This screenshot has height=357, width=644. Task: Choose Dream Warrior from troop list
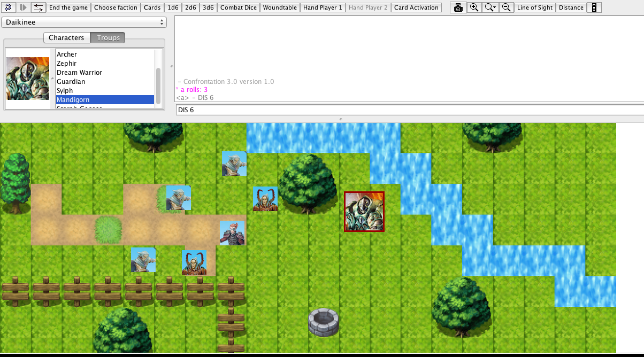pyautogui.click(x=79, y=73)
